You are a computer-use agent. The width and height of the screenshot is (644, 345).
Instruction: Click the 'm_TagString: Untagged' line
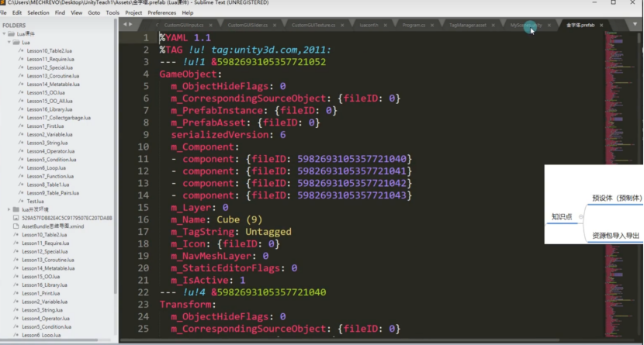(231, 232)
